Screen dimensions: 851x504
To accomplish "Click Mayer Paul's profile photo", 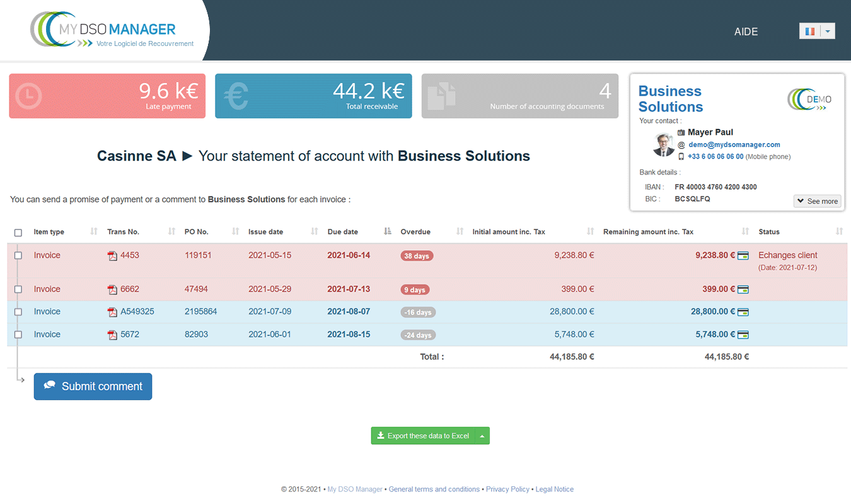I will click(x=664, y=145).
